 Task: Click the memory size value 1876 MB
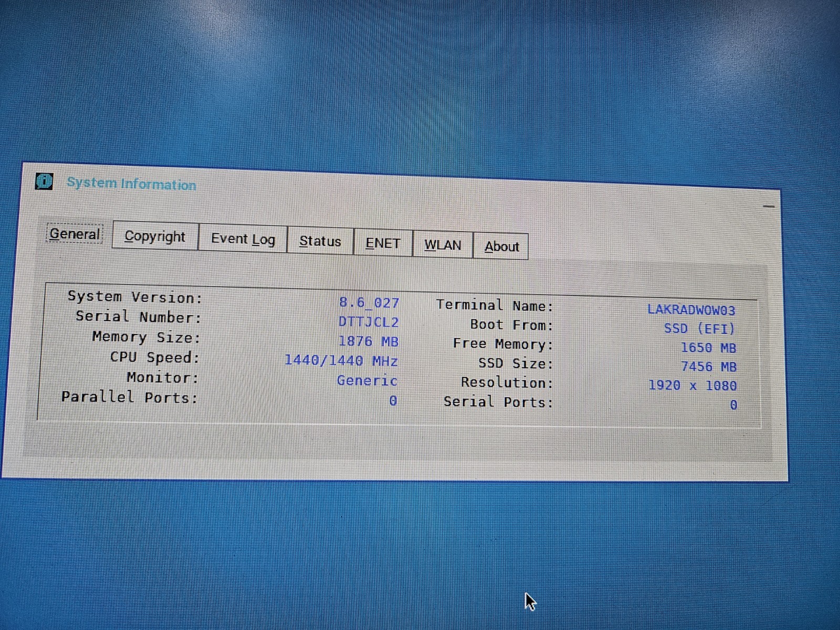[x=369, y=341]
